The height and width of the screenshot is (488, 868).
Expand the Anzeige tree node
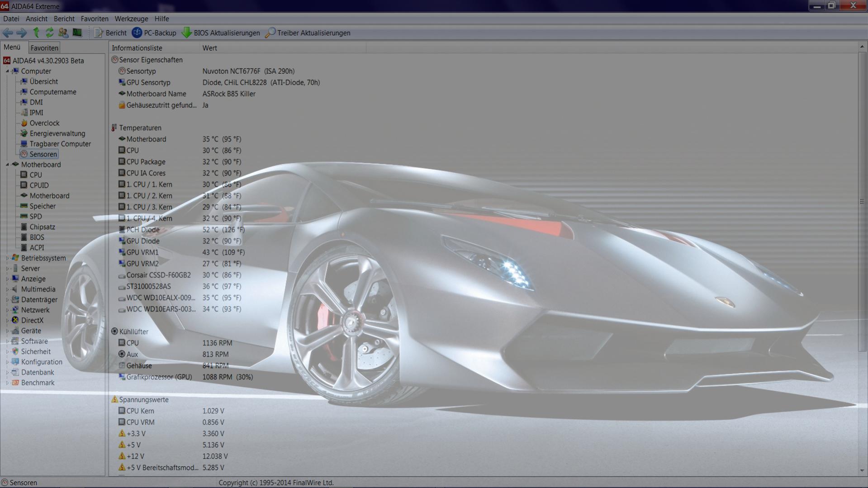7,279
